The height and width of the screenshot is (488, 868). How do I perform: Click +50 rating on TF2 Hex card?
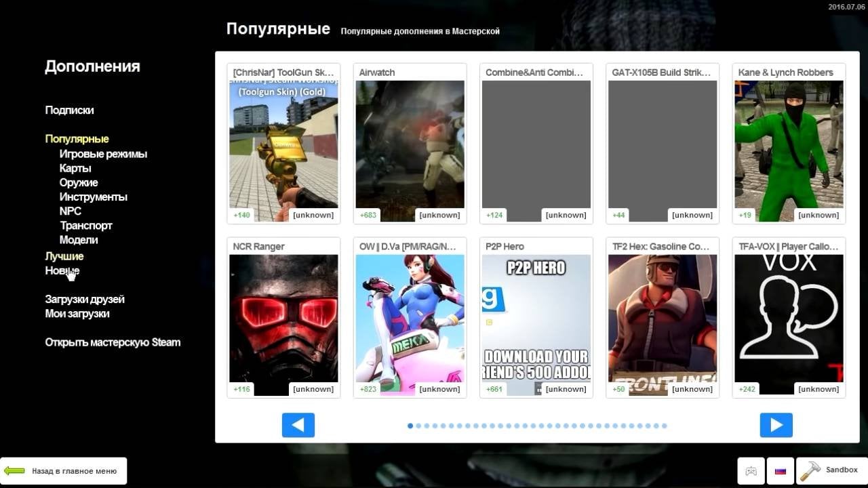click(618, 389)
